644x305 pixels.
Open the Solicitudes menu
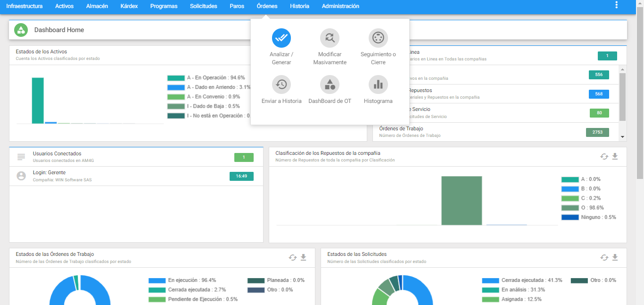[204, 6]
